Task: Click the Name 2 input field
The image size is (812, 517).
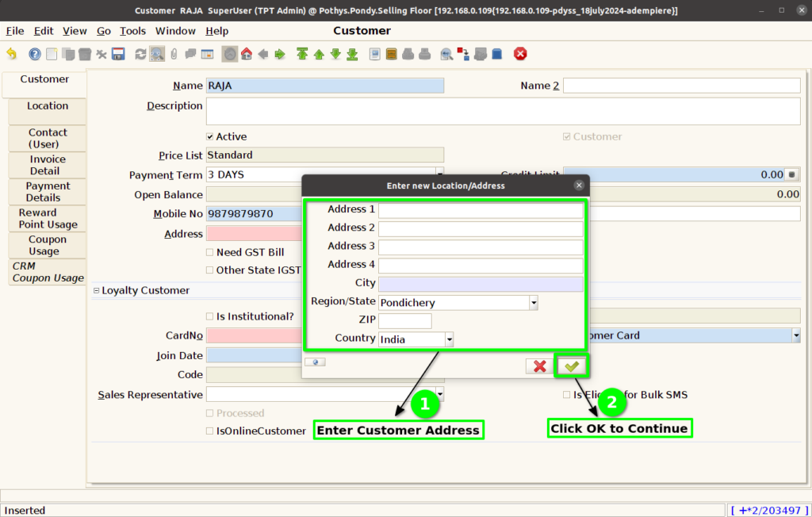Action: (x=681, y=86)
